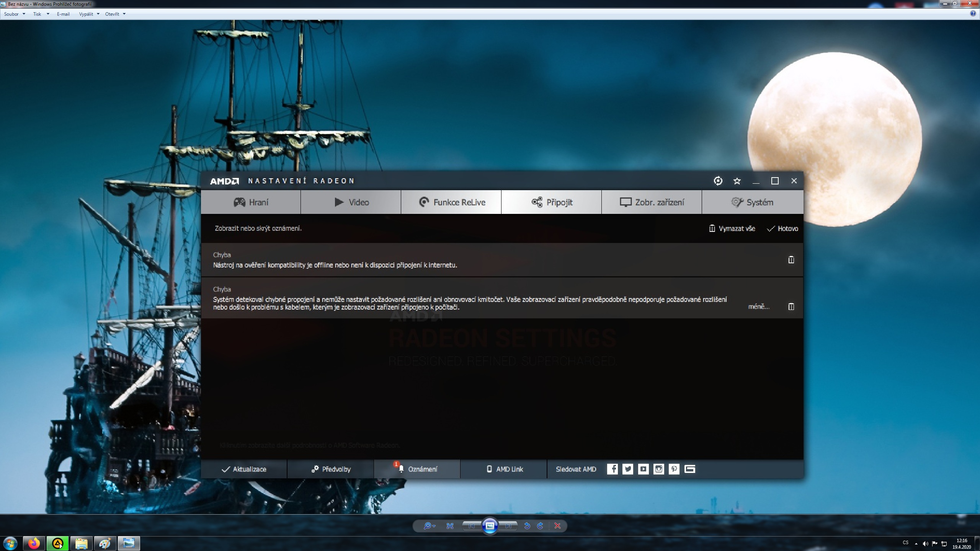
Task: Delete the first Chyba notification with trash icon
Action: [791, 260]
